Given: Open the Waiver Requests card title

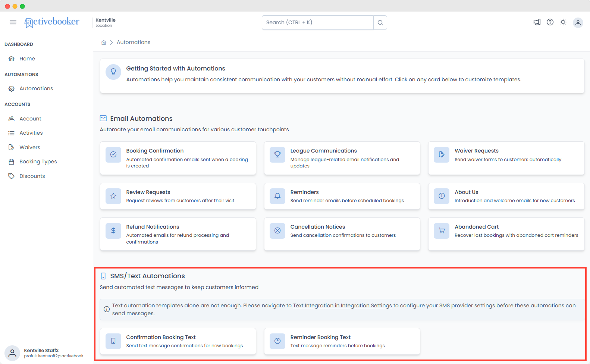Looking at the screenshot, I should (x=477, y=151).
